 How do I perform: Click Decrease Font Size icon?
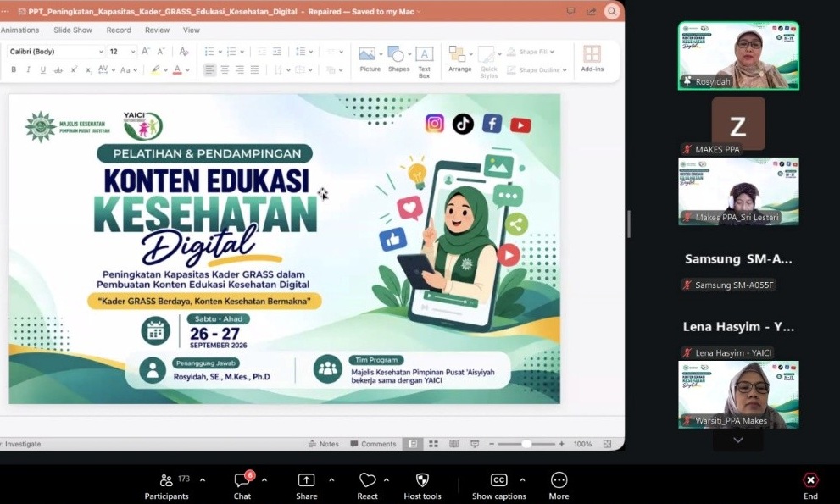(161, 52)
